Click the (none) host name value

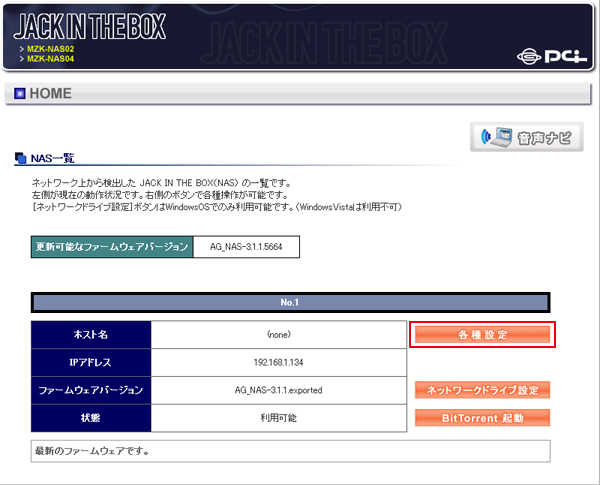(279, 335)
